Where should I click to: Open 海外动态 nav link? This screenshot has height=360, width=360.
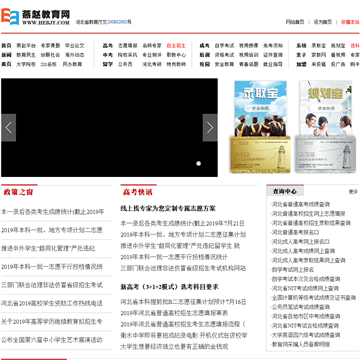[x=75, y=55]
